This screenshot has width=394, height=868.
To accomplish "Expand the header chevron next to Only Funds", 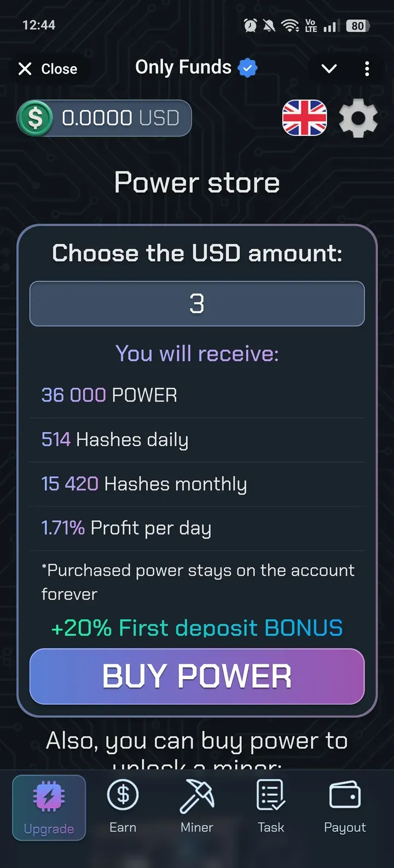I will (x=329, y=68).
